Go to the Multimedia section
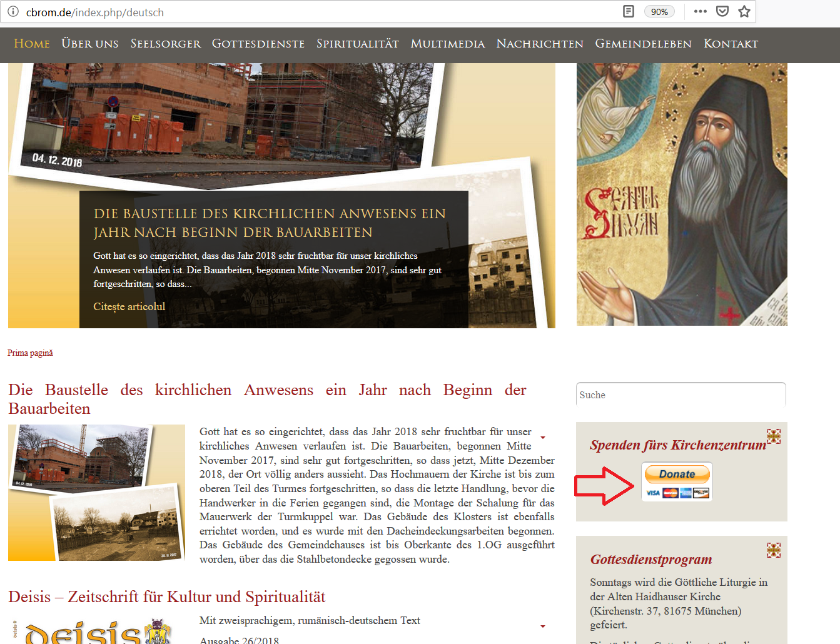Viewport: 840px width, 644px height. [x=447, y=44]
